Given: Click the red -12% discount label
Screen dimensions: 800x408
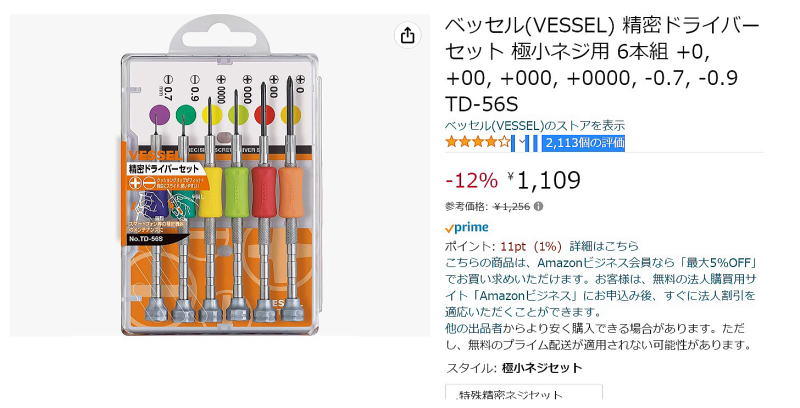Looking at the screenshot, I should 471,181.
